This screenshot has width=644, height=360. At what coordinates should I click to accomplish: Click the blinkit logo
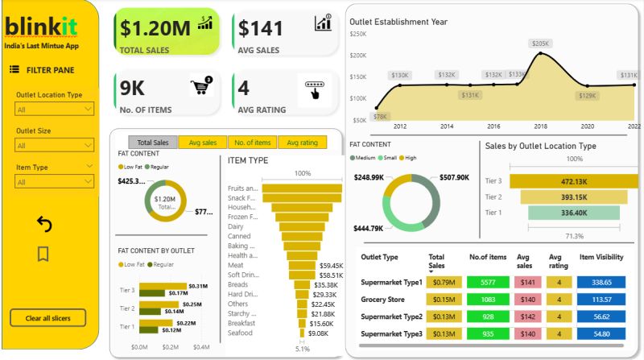pyautogui.click(x=41, y=27)
